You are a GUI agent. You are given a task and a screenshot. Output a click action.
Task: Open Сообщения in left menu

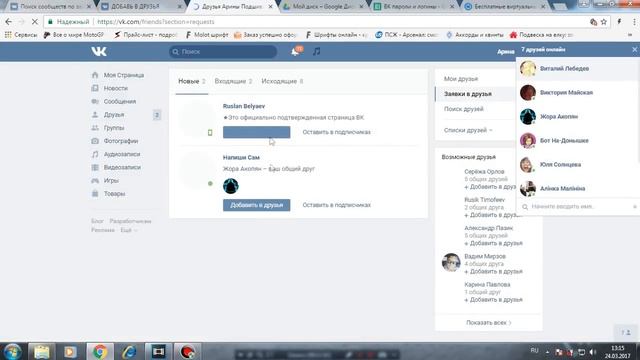pyautogui.click(x=120, y=101)
